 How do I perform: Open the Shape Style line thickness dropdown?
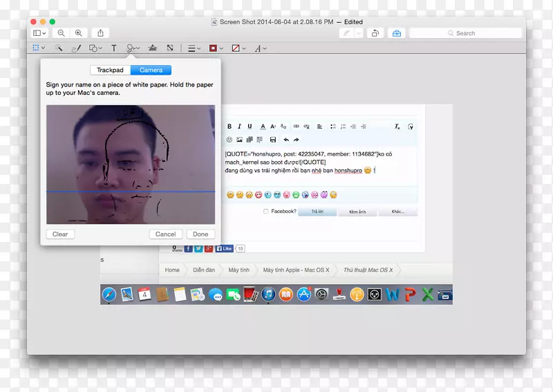[x=194, y=48]
